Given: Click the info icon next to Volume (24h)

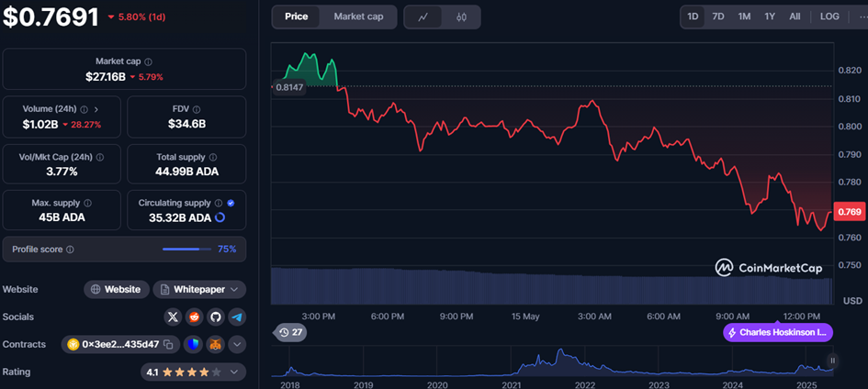Looking at the screenshot, I should tap(85, 109).
